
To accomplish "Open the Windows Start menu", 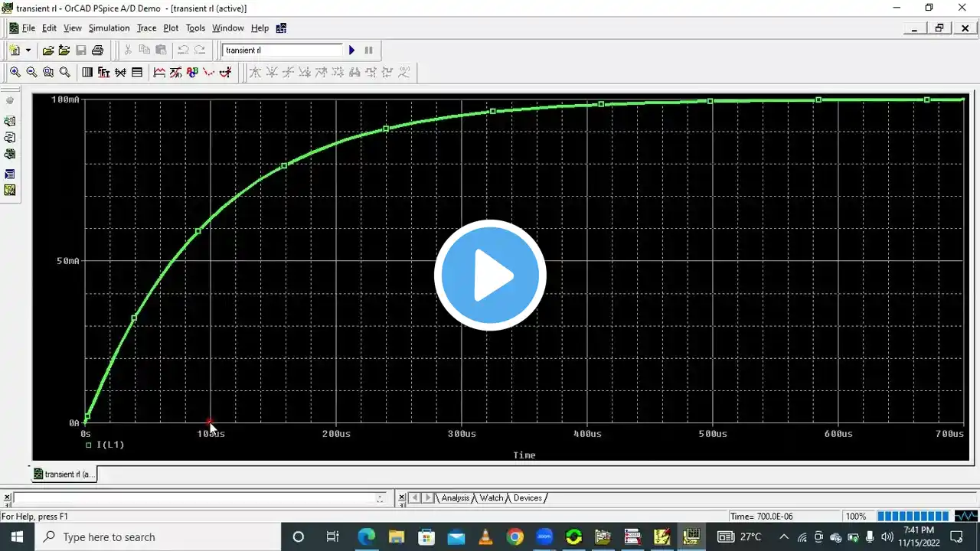I will tap(16, 536).
